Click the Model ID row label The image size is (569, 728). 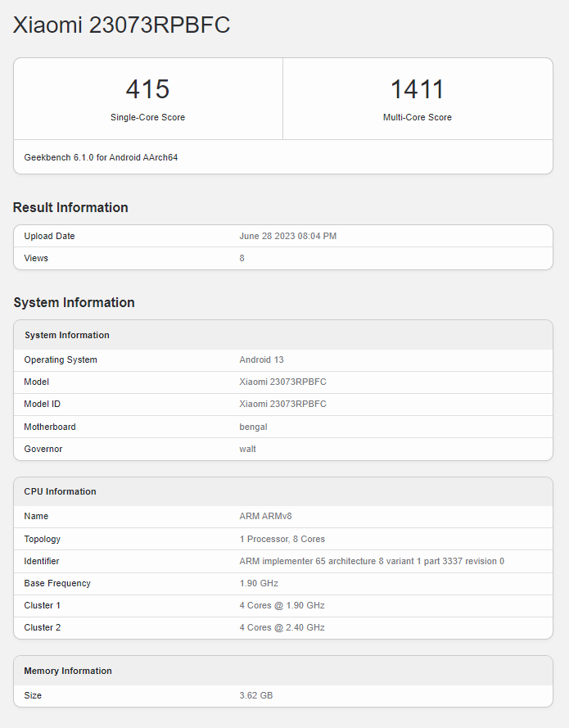tap(43, 404)
